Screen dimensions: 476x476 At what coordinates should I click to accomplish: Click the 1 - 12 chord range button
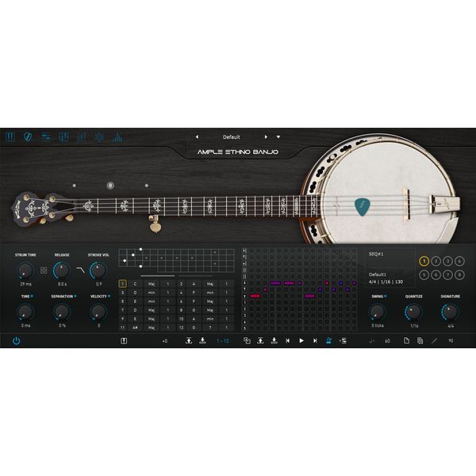tap(223, 340)
